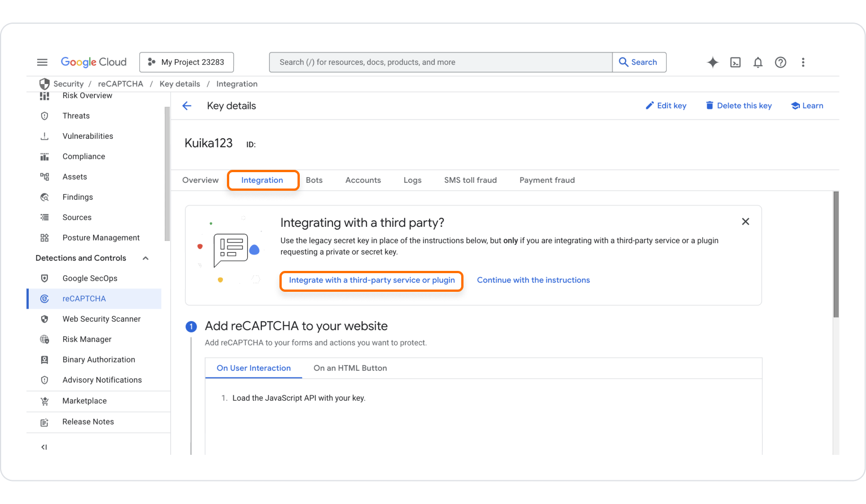Click the Marketplace cart icon
This screenshot has height=504, width=866.
click(45, 401)
